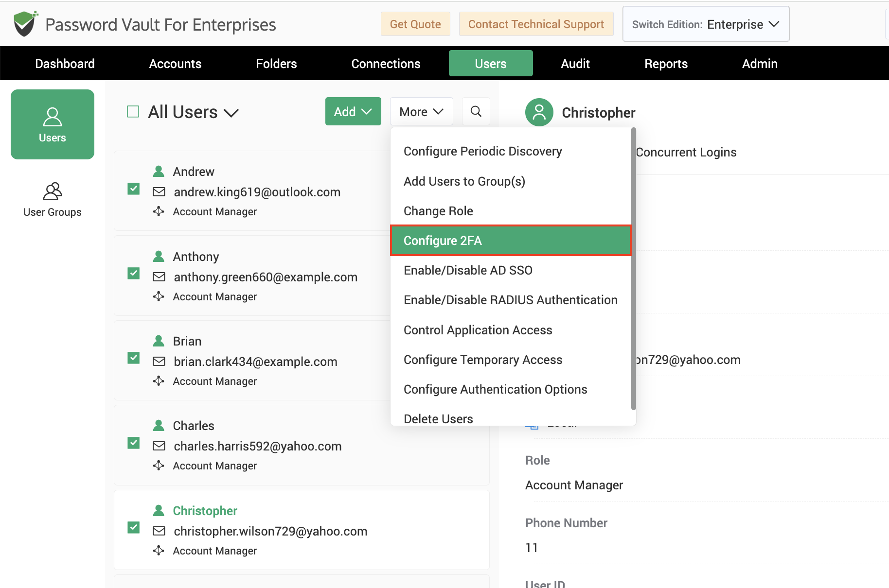Image resolution: width=889 pixels, height=588 pixels.
Task: Click the Users navigation tab
Action: (x=491, y=64)
